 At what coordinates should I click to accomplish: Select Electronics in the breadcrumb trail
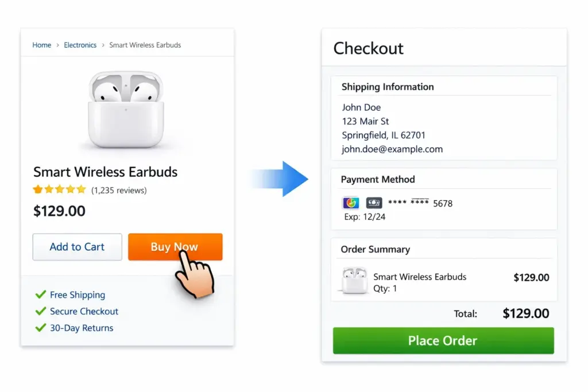(80, 45)
